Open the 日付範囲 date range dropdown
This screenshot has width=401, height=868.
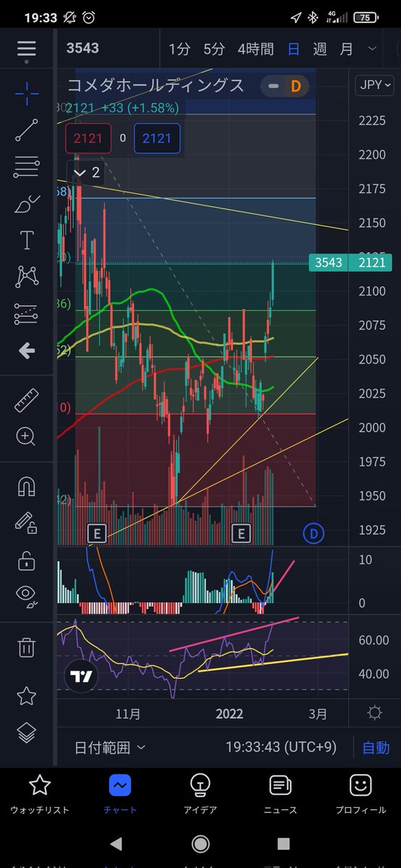coord(110,747)
